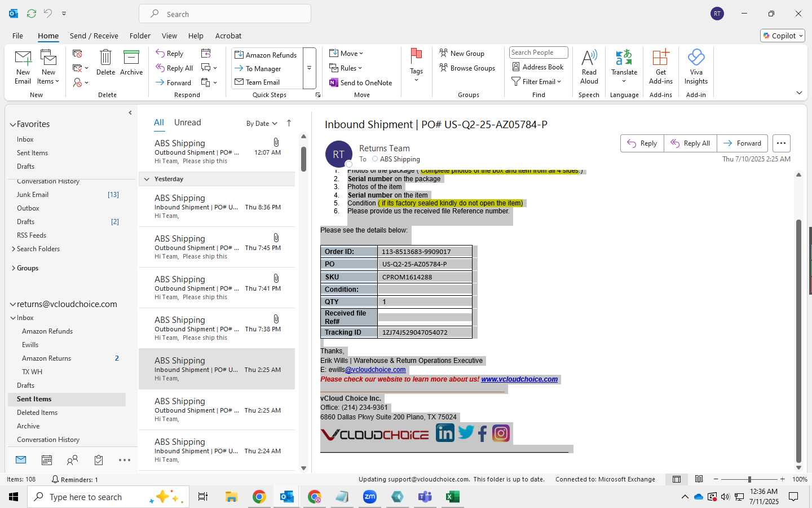Screen dimensions: 812x508
Task: Click the @vcloudchoice.com email link
Action: point(375,370)
